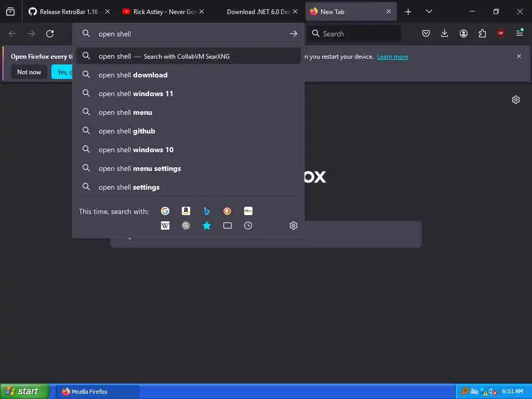Click the 6:51 AM taskbar clock

(x=512, y=392)
